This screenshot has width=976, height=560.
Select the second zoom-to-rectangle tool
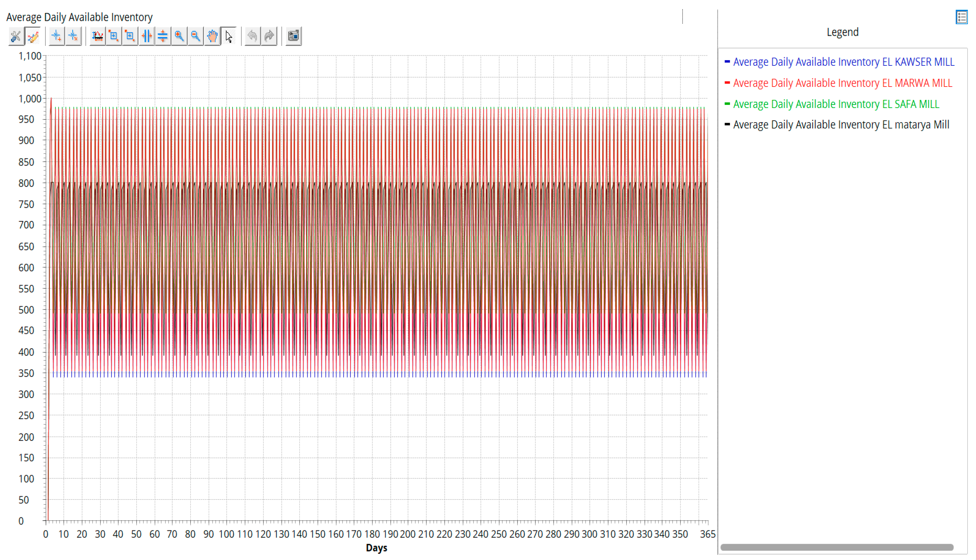(130, 36)
